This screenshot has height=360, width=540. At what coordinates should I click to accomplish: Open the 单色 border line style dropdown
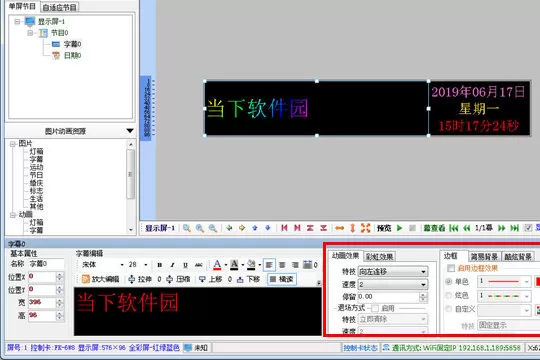coord(504,281)
